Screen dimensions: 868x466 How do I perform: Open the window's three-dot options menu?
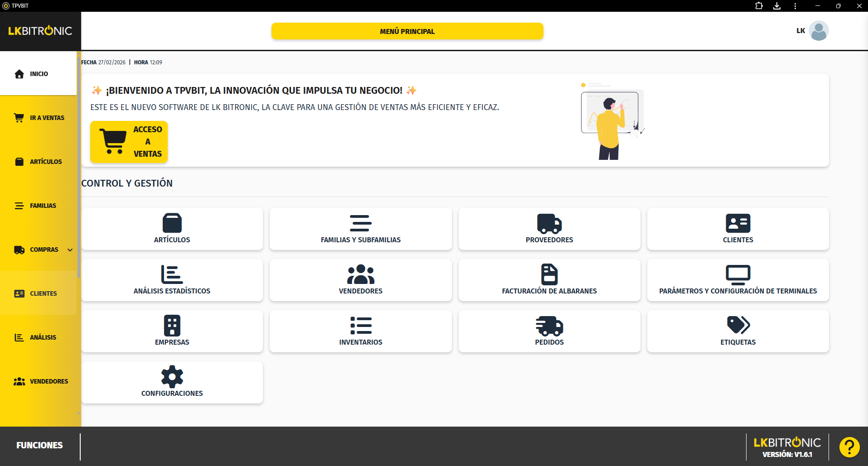point(795,6)
